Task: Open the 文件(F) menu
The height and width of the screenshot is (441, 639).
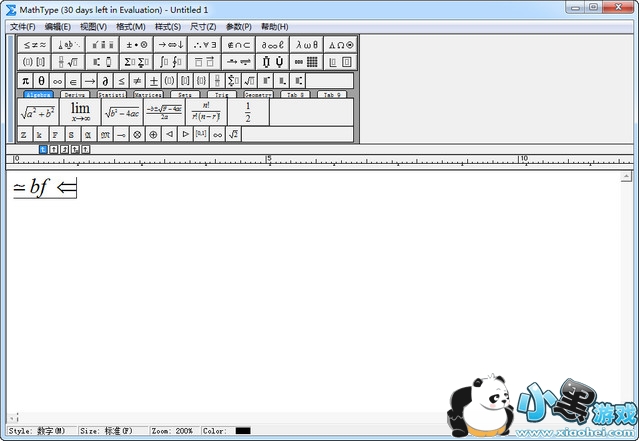Action: pos(23,27)
